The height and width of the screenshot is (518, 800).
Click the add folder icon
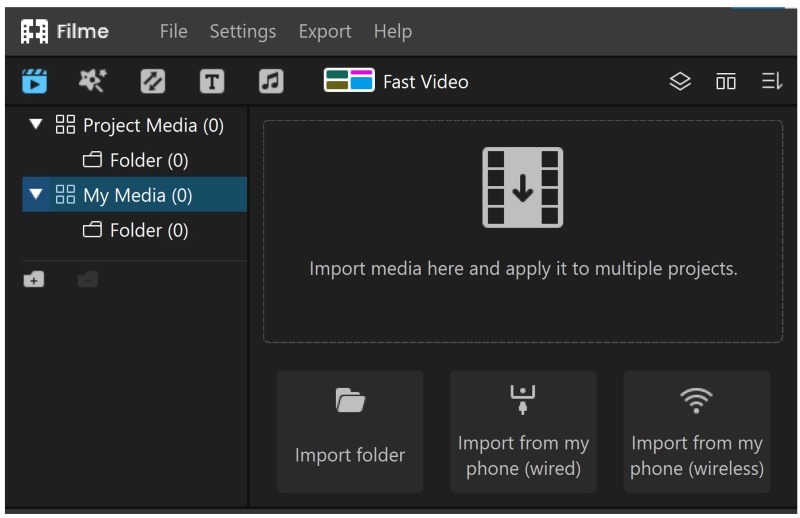[34, 279]
